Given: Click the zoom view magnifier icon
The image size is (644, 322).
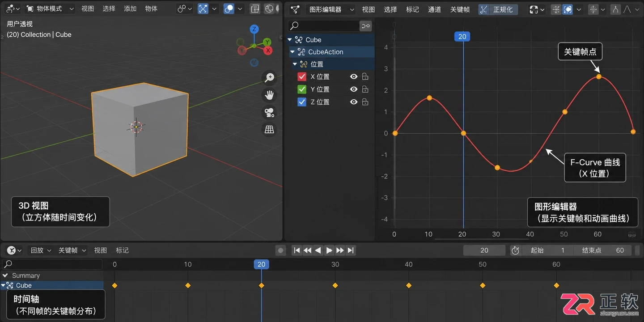Looking at the screenshot, I should point(269,78).
